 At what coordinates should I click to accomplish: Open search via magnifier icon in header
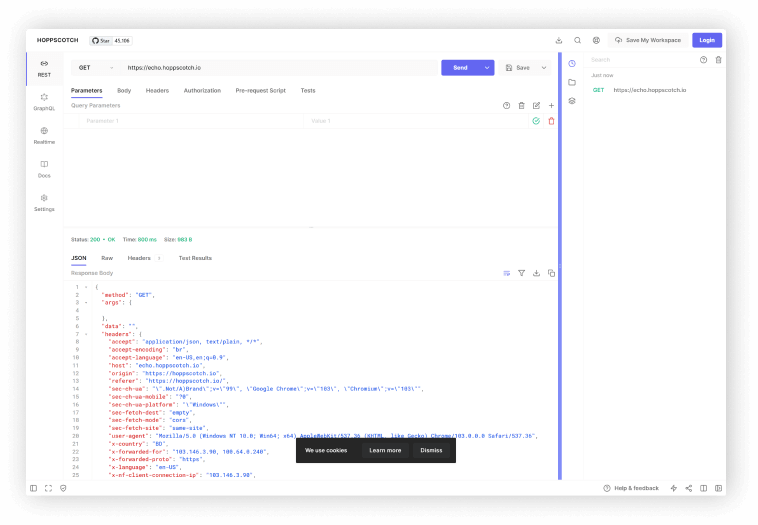(x=577, y=40)
